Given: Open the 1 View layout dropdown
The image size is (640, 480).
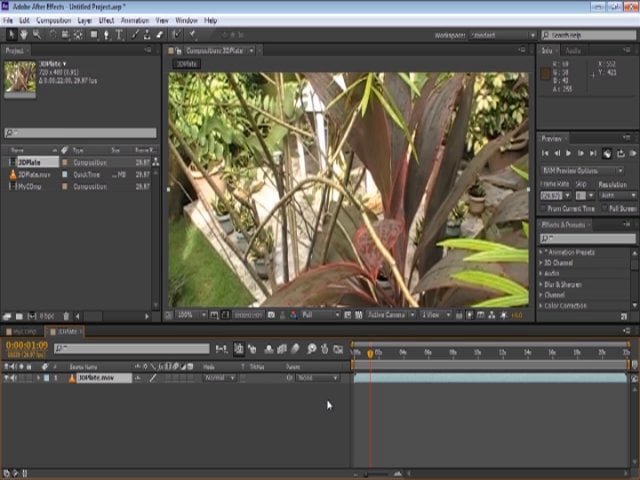Looking at the screenshot, I should 436,315.
